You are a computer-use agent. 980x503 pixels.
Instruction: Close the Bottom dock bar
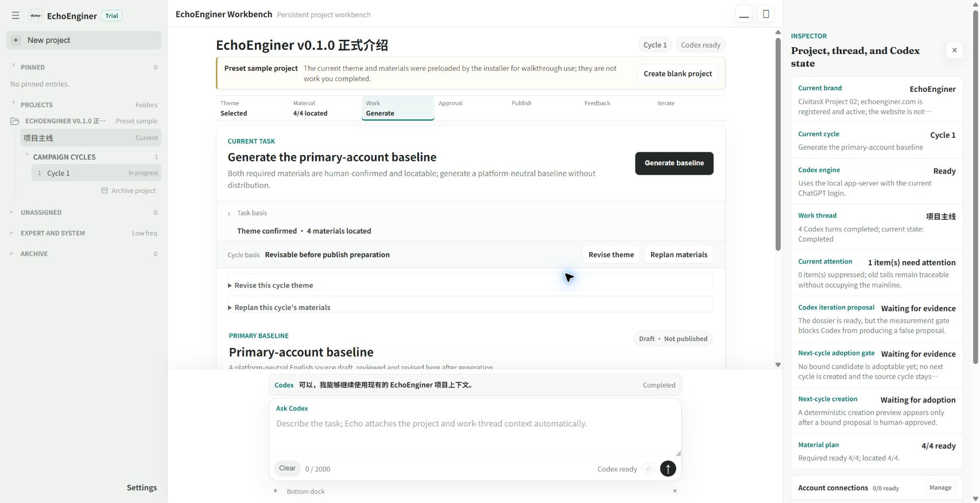coord(675,491)
